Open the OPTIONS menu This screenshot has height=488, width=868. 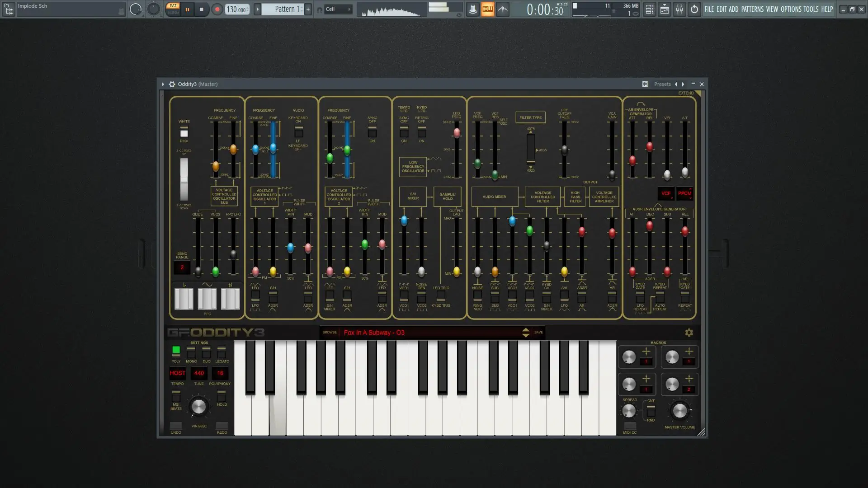click(791, 9)
